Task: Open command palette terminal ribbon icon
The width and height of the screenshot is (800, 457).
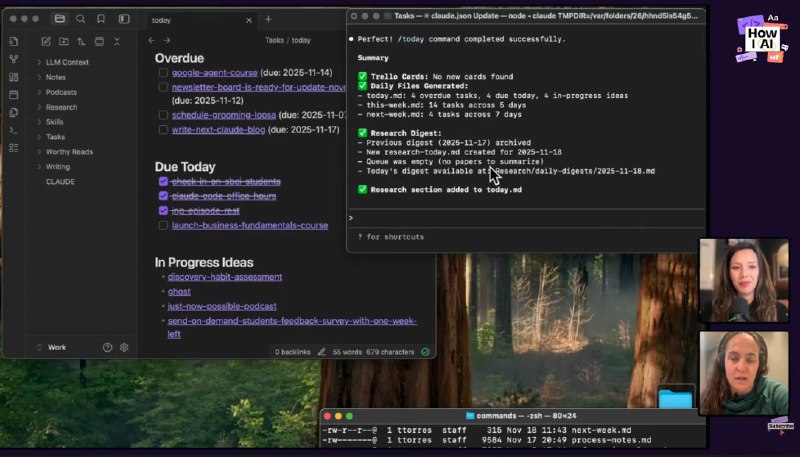Action: tap(13, 130)
